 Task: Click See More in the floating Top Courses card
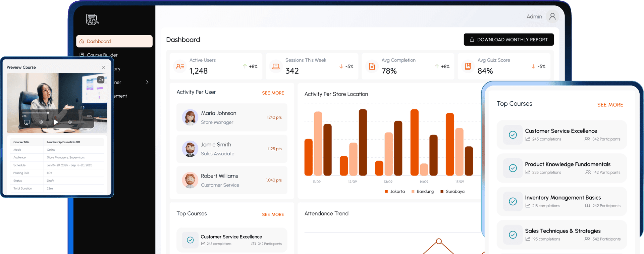(x=610, y=105)
